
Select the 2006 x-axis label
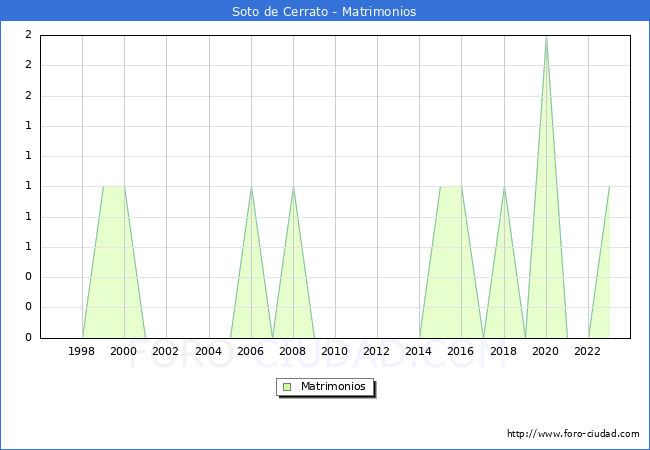251,351
